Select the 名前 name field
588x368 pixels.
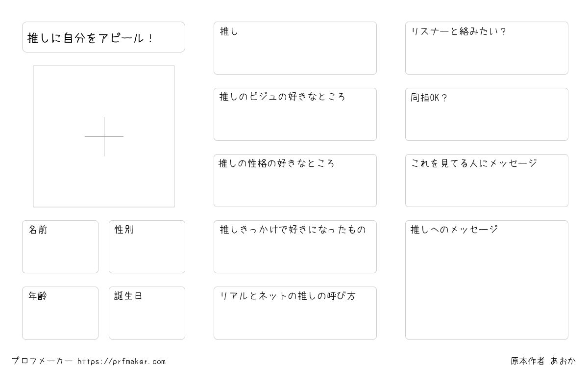point(60,247)
